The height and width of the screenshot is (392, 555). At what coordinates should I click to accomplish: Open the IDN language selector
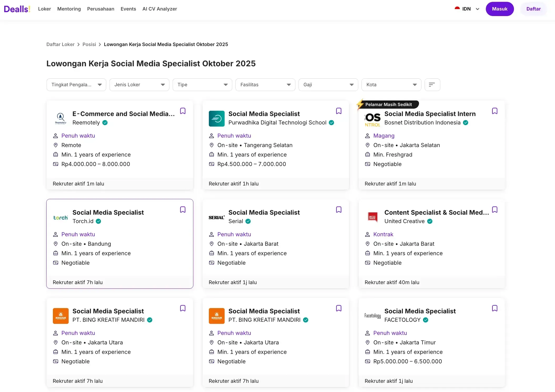(467, 9)
